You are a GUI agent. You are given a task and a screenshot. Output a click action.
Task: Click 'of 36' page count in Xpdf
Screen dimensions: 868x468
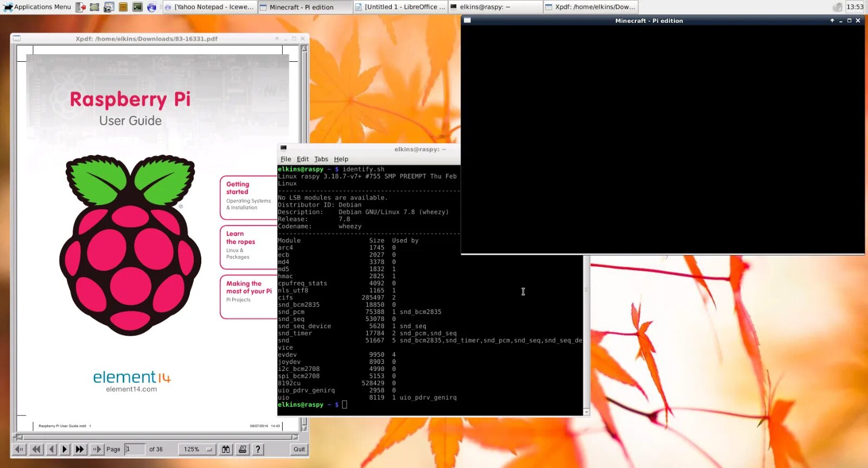156,449
